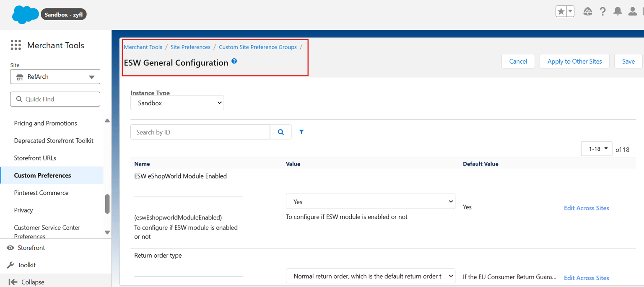Open the ESW Module Enabled Yes dropdown
644x287 pixels.
tap(371, 202)
